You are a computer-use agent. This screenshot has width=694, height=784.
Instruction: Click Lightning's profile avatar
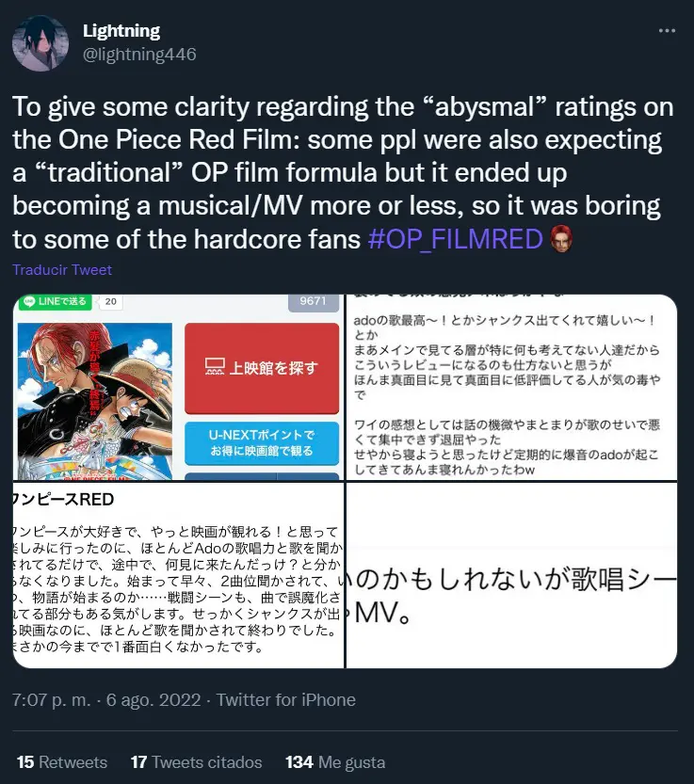(40, 43)
